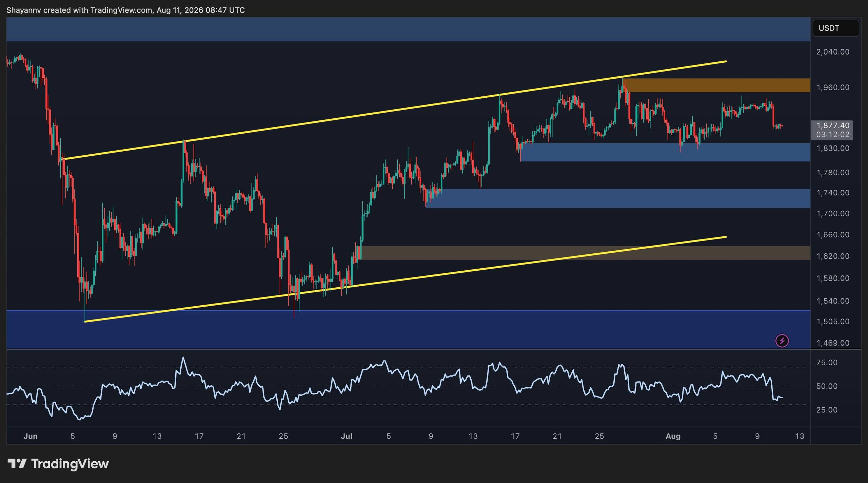Click the 2,040.00 price axis label
The width and height of the screenshot is (868, 483).
[x=833, y=52]
